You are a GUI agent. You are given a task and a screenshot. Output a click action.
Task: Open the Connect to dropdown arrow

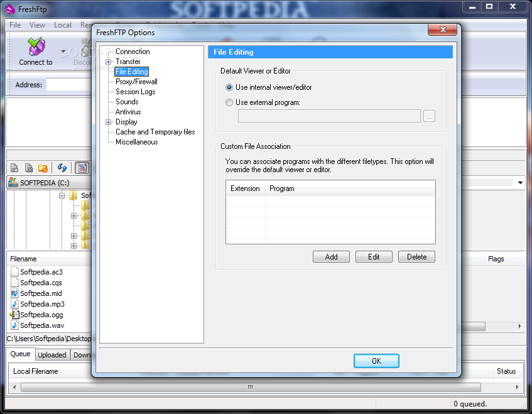coord(63,52)
